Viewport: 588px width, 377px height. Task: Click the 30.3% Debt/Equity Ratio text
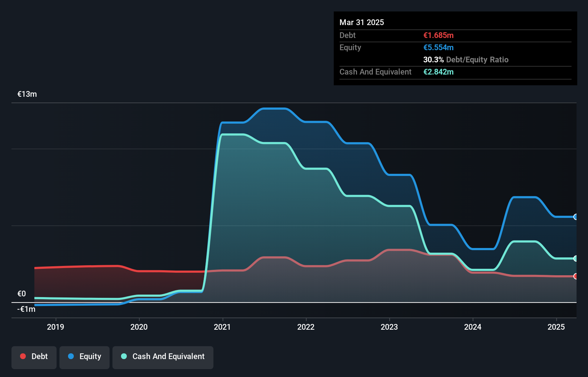coord(466,59)
